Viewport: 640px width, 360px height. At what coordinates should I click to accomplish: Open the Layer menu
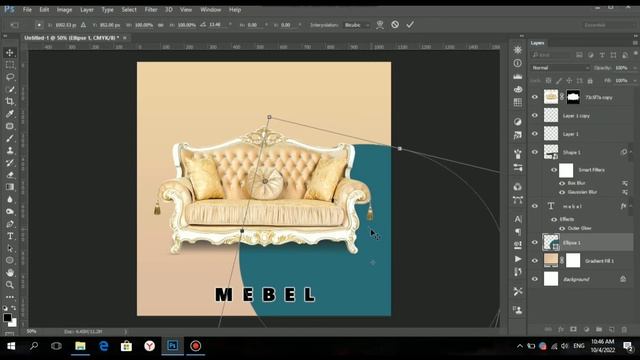tap(87, 9)
